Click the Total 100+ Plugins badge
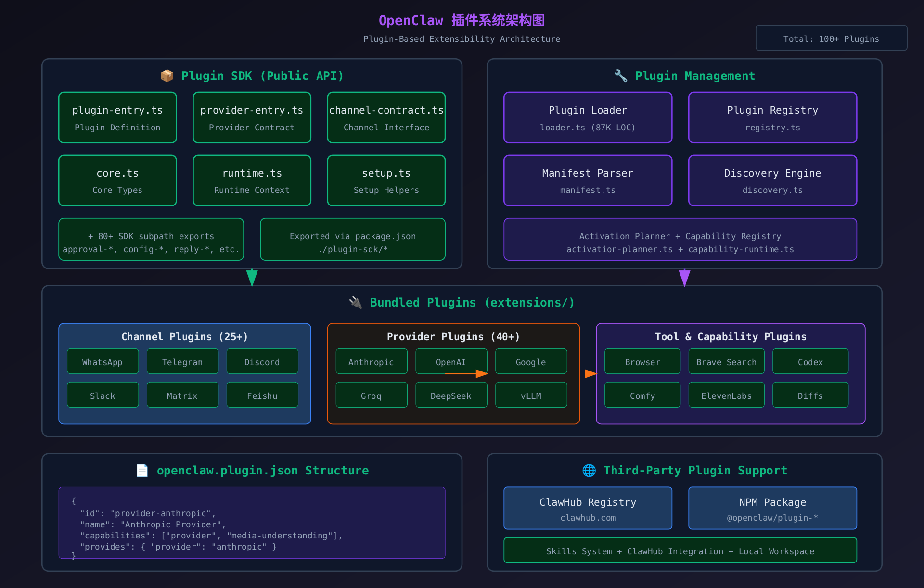Viewport: 924px width, 588px height. tap(831, 38)
